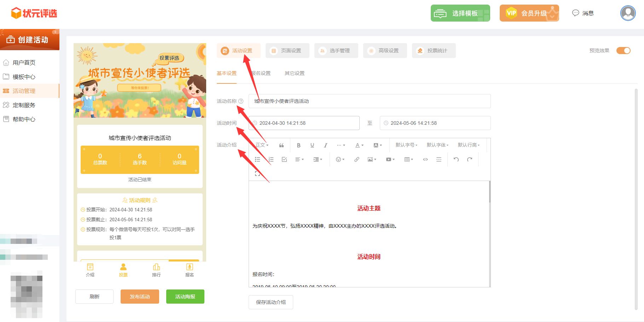The image size is (644, 322).
Task: Insert a to-do checkbox list
Action: (284, 160)
